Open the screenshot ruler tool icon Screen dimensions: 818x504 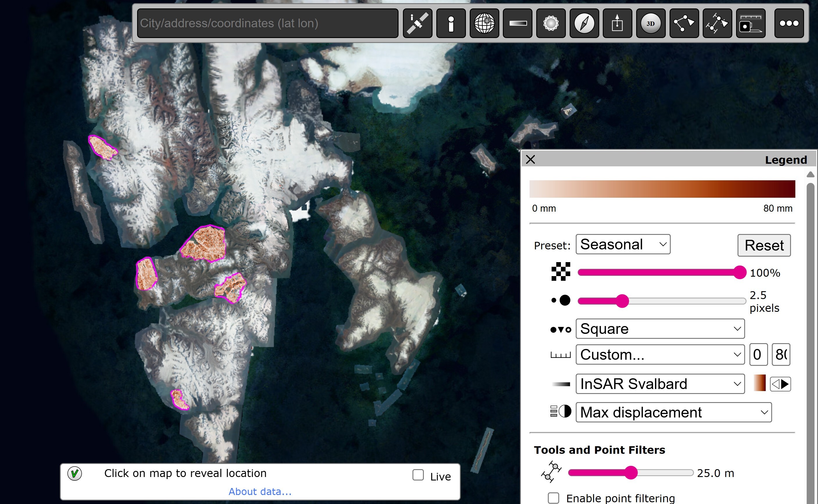pos(751,23)
